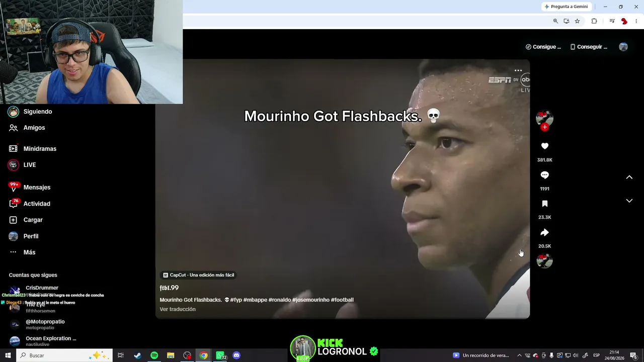Click the Conseguir app button in the header
Viewport: 644px width, 362px height.
[589, 47]
